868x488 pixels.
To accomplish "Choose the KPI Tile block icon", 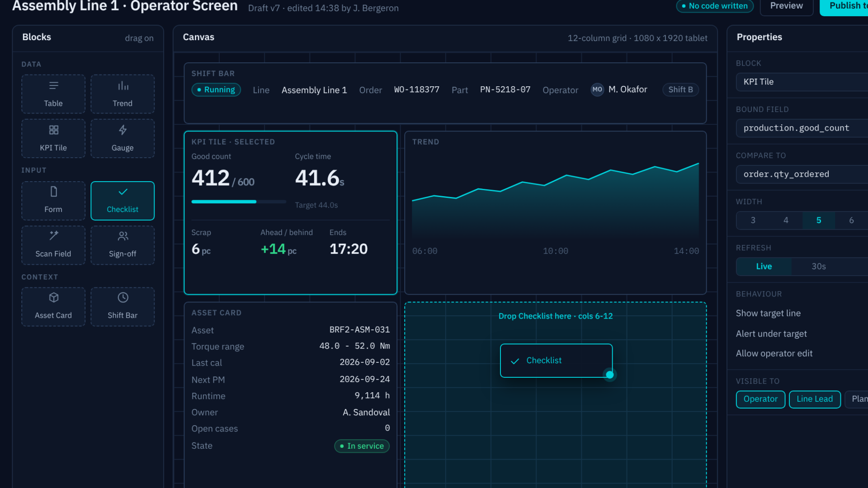I will [x=53, y=130].
